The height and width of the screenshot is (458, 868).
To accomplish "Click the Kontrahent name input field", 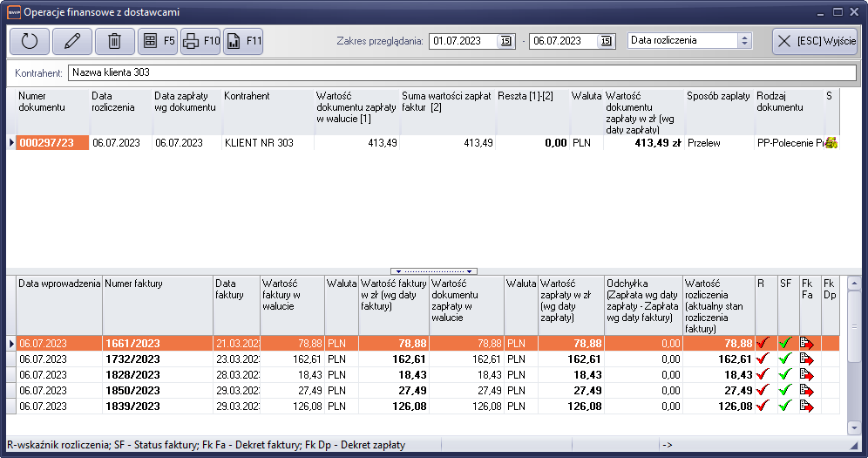I will (x=462, y=72).
